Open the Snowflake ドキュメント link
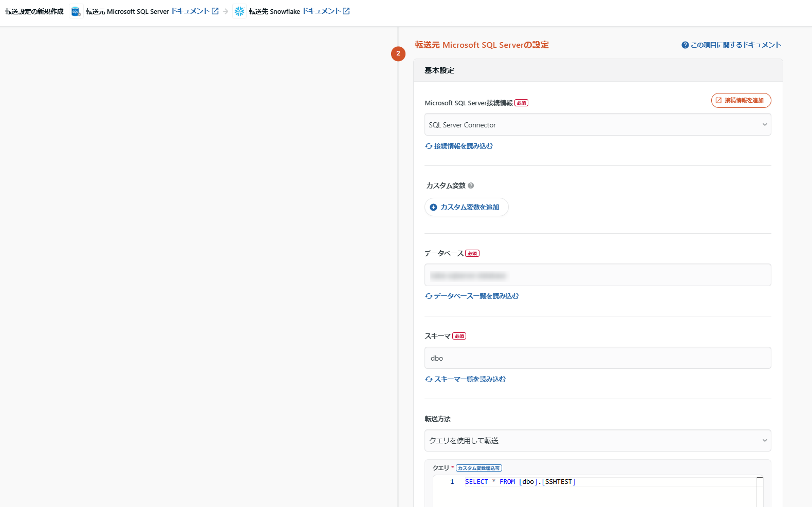 coord(326,11)
